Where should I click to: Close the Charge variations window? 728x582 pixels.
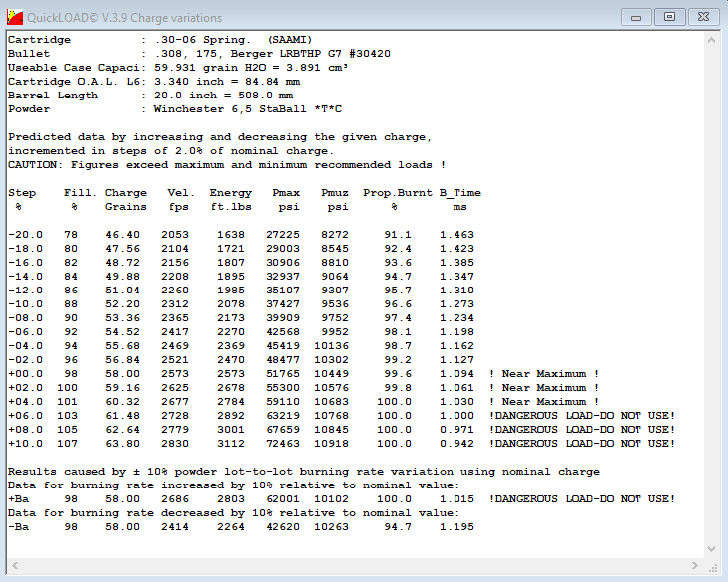tap(703, 17)
